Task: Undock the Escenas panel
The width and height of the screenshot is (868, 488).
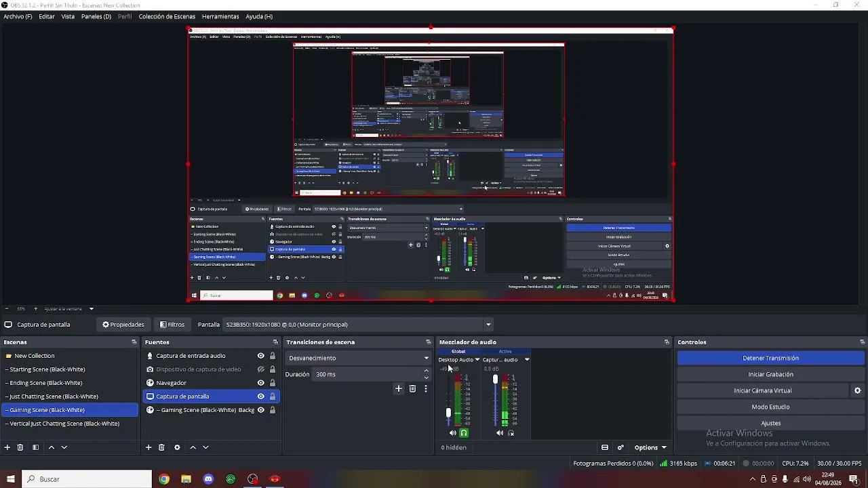Action: pyautogui.click(x=134, y=342)
